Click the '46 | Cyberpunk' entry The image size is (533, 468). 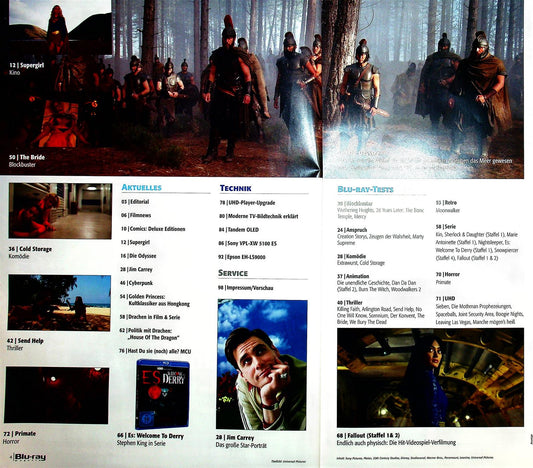pyautogui.click(x=136, y=283)
